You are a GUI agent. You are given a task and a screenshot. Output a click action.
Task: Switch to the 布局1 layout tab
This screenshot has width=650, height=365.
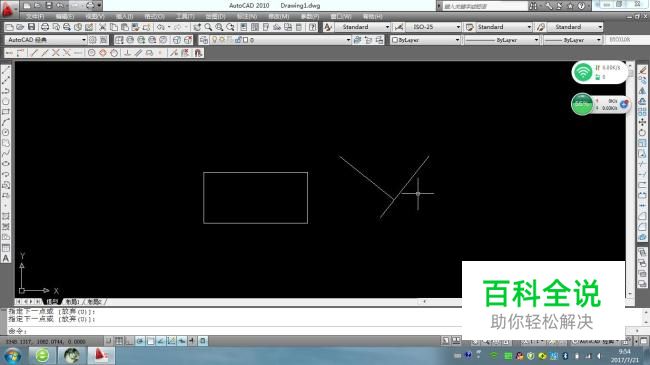[x=73, y=302]
